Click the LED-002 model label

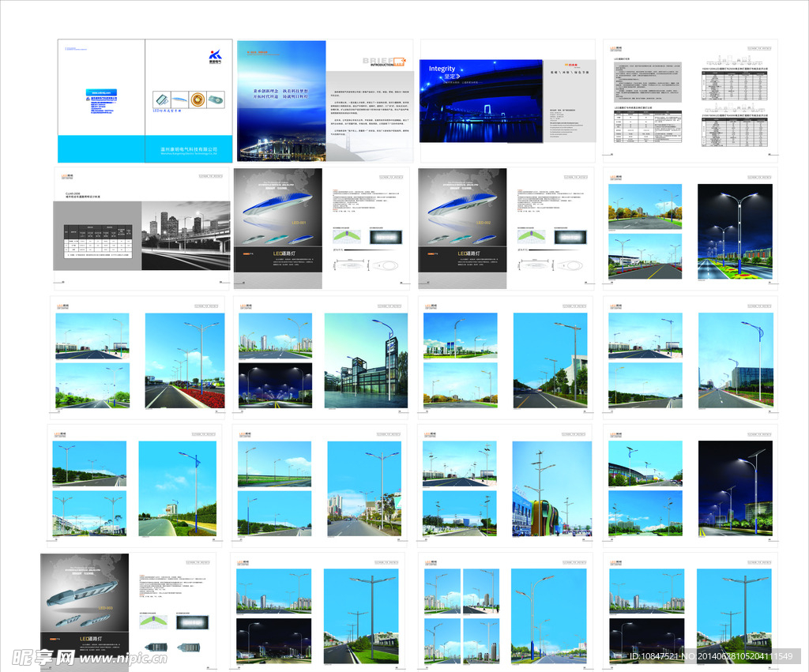[484, 223]
